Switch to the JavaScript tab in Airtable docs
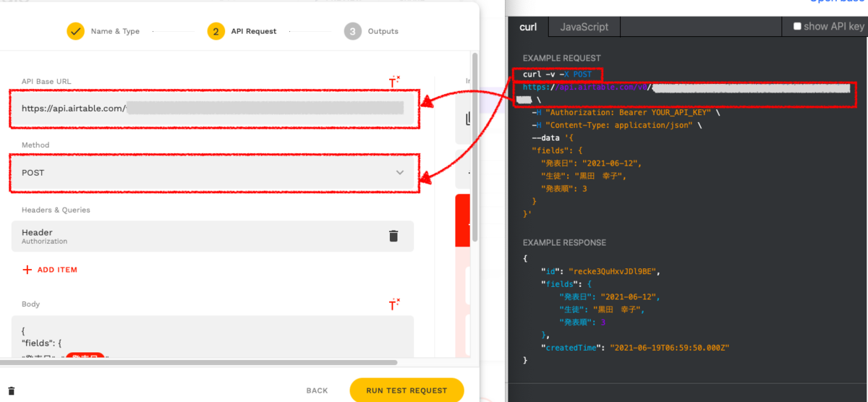Screen dimensions: 868x402 584,27
